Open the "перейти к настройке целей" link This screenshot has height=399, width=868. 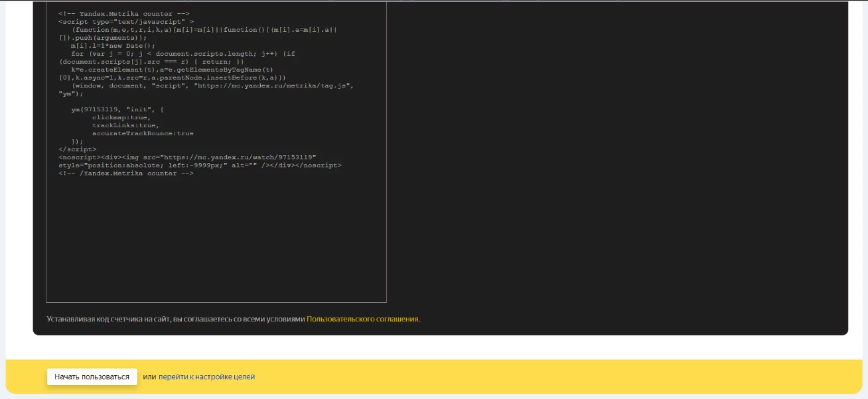click(206, 376)
